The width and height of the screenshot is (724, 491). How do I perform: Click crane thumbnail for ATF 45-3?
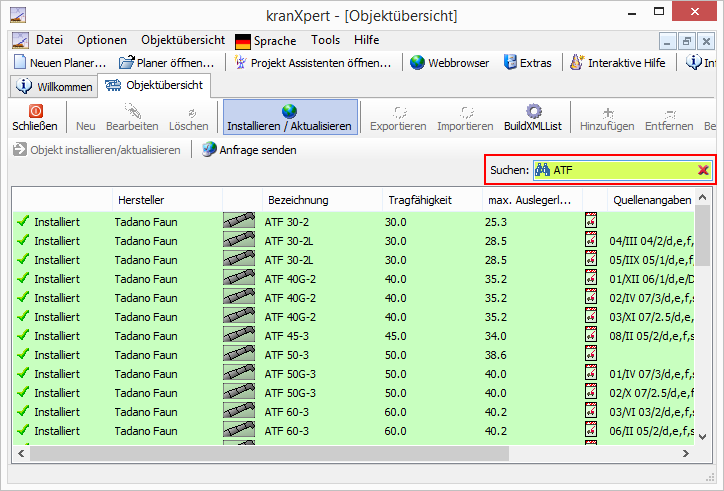click(239, 335)
